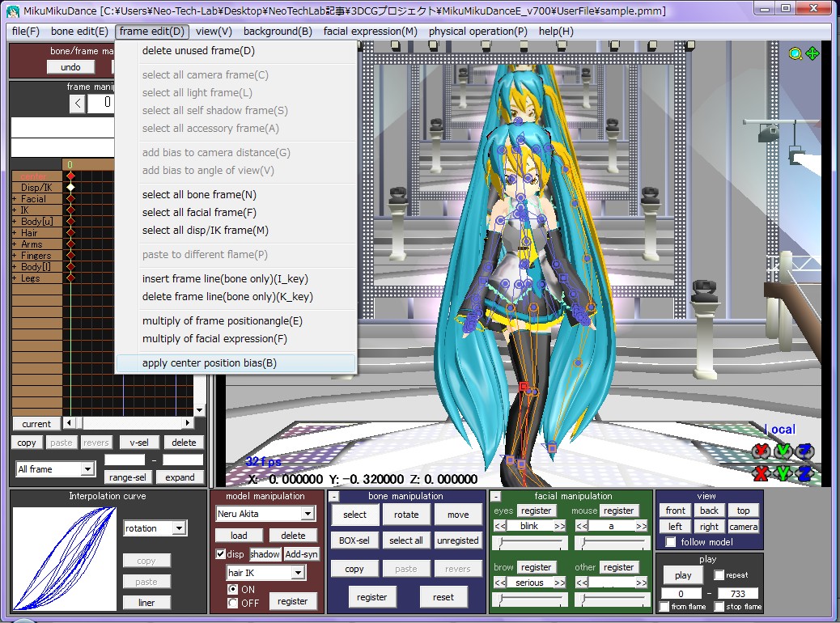The height and width of the screenshot is (623, 840).
Task: Click the red X rotation axis icon
Action: (x=762, y=451)
